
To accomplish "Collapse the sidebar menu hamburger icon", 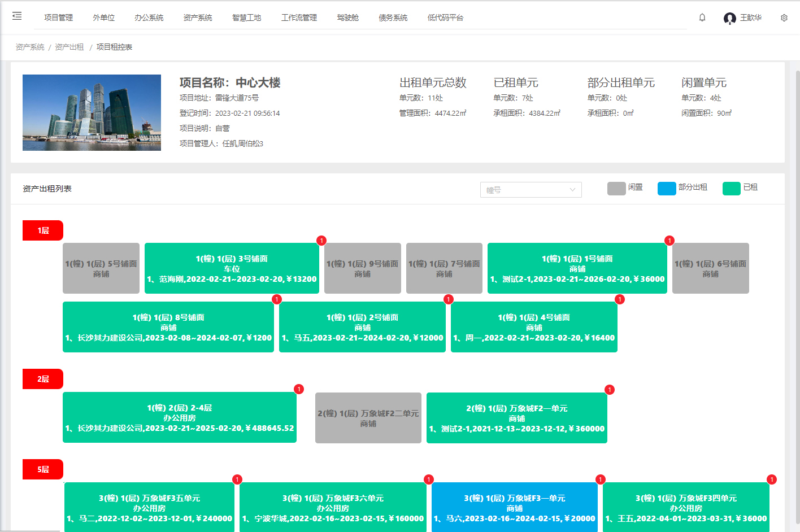I will click(17, 16).
